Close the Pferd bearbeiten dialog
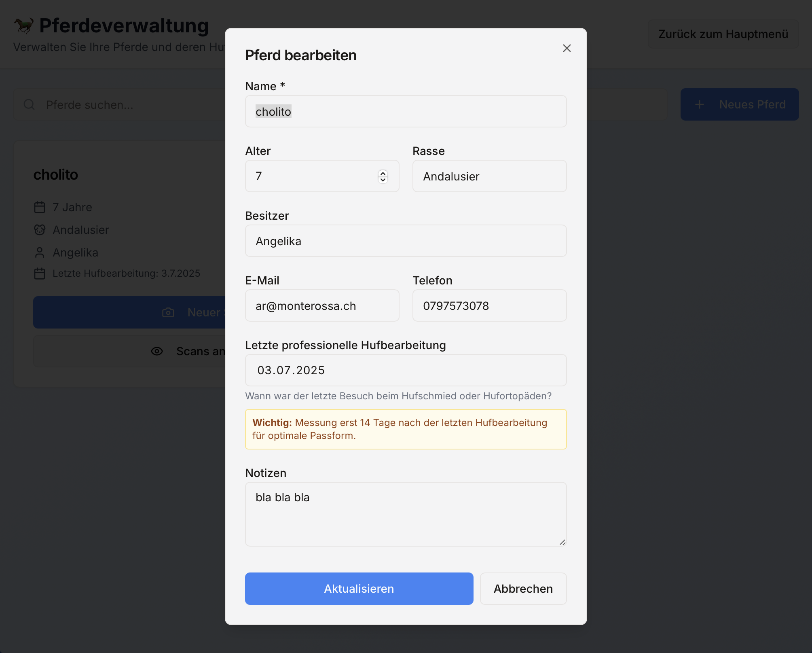Image resolution: width=812 pixels, height=653 pixels. [x=567, y=48]
